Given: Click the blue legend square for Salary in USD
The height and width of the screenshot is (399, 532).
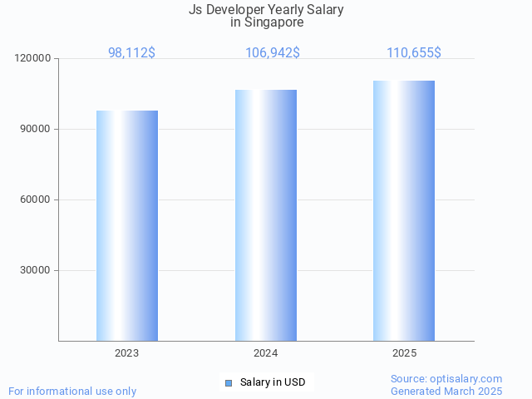Looking at the screenshot, I should point(229,383).
